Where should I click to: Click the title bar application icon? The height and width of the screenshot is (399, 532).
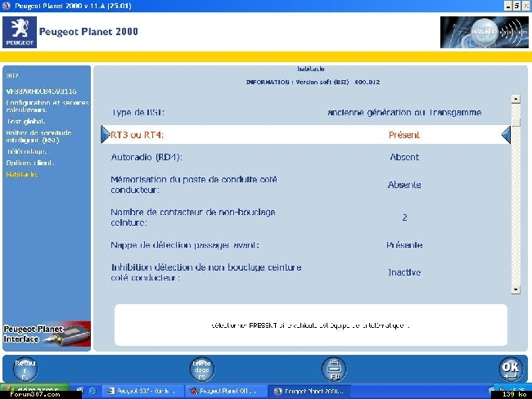pos(6,6)
